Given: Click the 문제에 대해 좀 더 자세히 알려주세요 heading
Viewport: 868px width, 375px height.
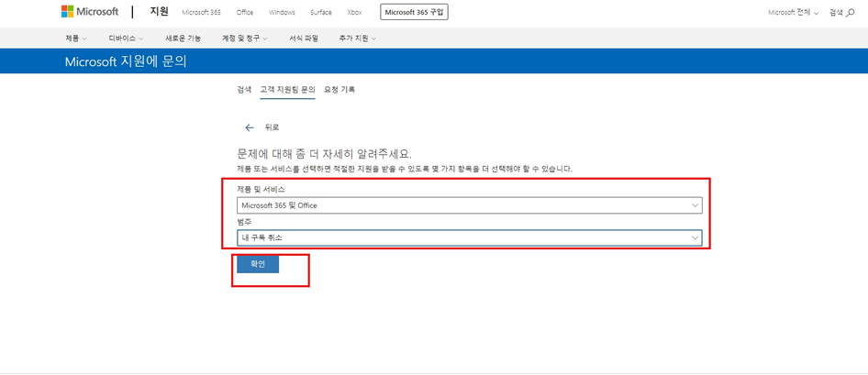Looking at the screenshot, I should (x=325, y=153).
